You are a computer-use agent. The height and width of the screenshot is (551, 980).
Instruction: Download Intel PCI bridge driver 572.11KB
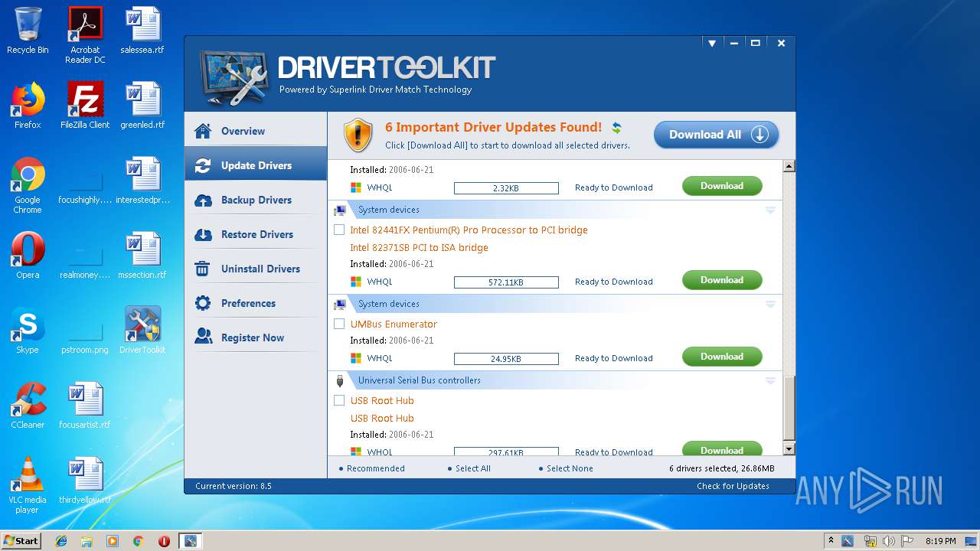722,280
